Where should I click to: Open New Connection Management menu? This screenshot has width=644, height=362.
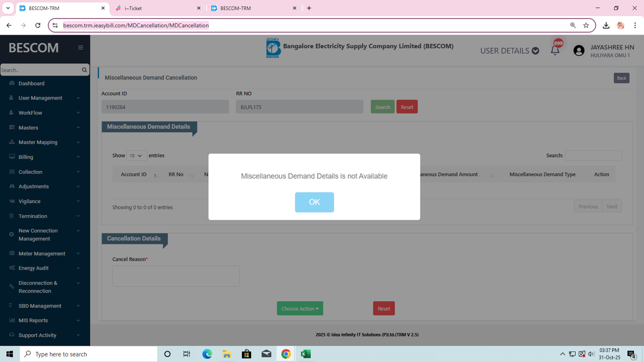coord(45,235)
